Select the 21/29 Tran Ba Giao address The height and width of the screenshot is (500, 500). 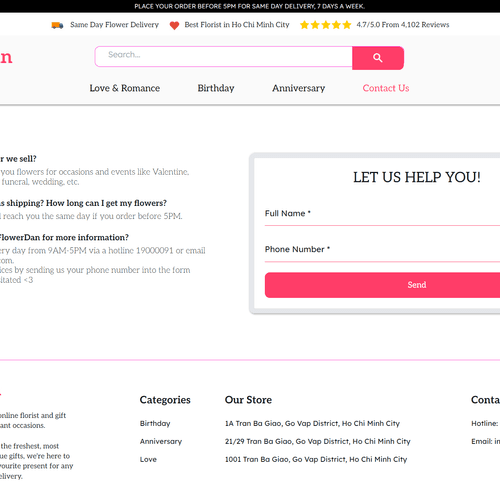tap(318, 441)
